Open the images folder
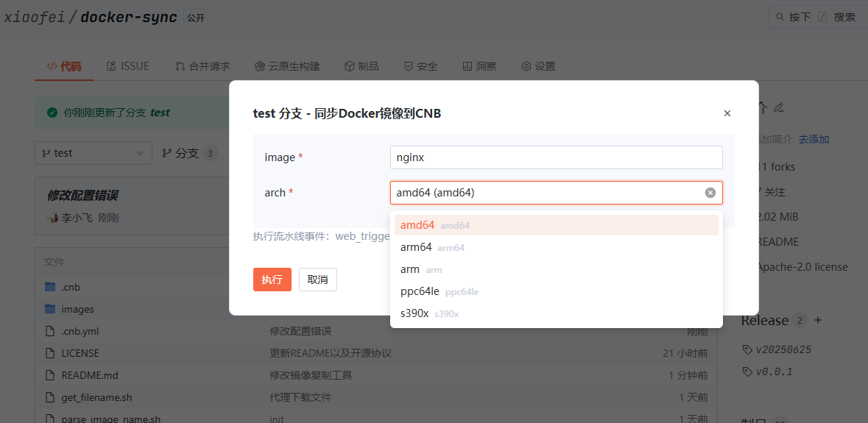The image size is (868, 423). 77,309
